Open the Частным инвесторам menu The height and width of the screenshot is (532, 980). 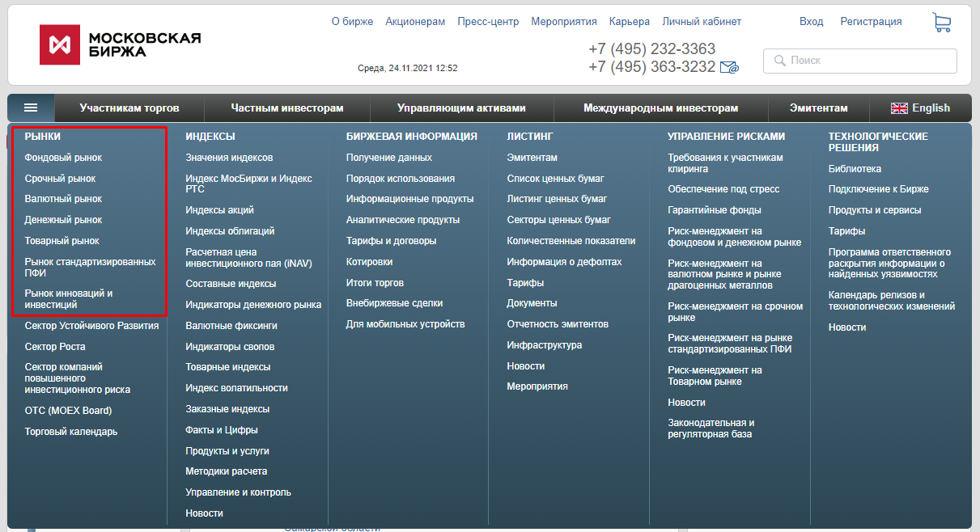pyautogui.click(x=287, y=108)
